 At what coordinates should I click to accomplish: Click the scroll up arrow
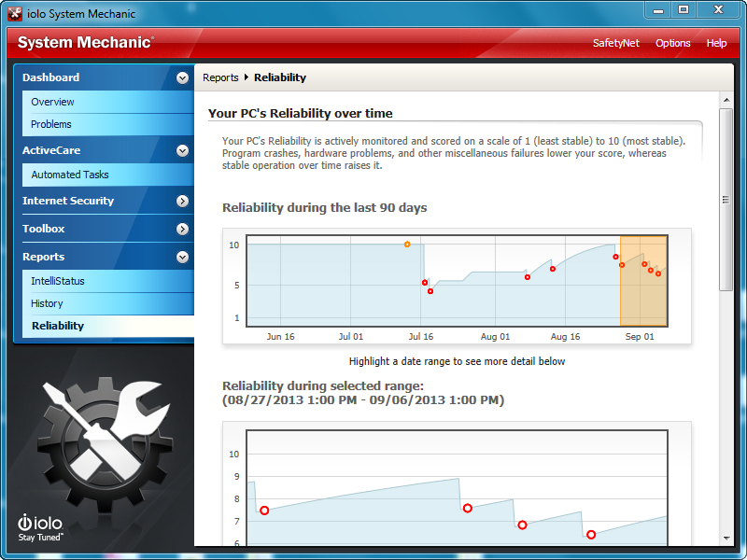point(726,100)
